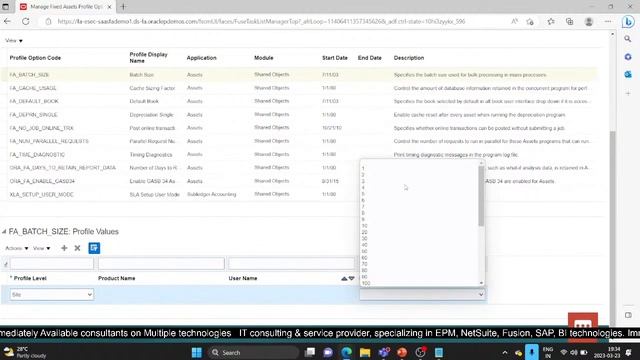Select value 1 in the dropdown list
640x360 pixels.
(x=363, y=168)
